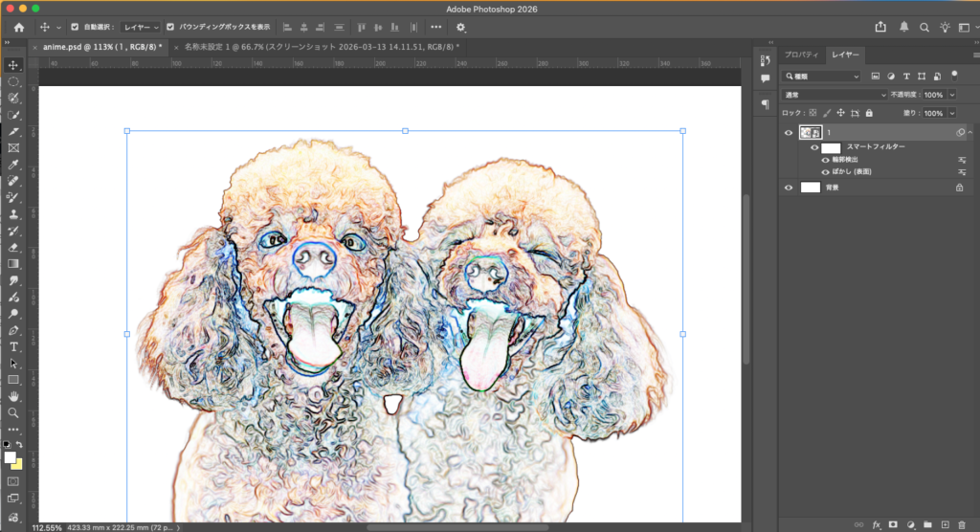Open the layer filter 種類 dropdown
The height and width of the screenshot is (532, 980).
822,77
